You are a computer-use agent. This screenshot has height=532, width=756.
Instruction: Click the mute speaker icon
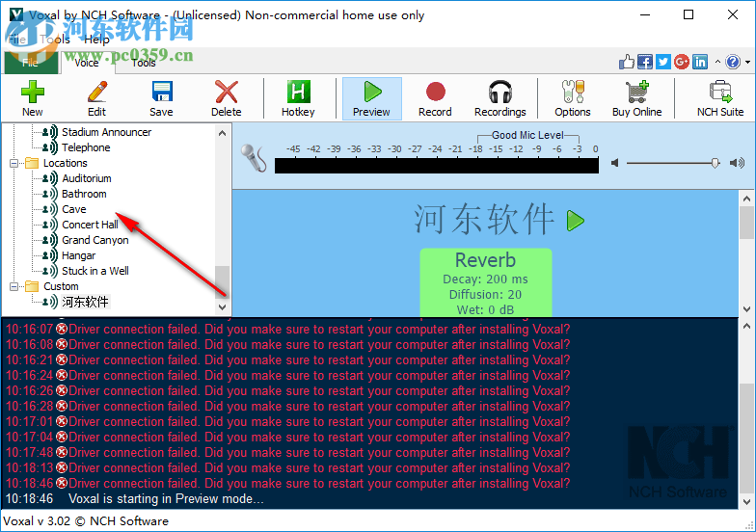click(615, 163)
